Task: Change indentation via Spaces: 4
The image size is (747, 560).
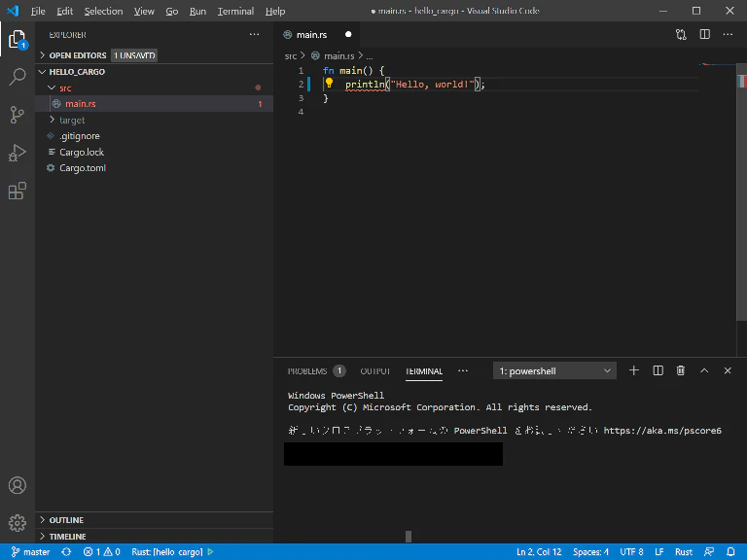Action: pyautogui.click(x=590, y=552)
